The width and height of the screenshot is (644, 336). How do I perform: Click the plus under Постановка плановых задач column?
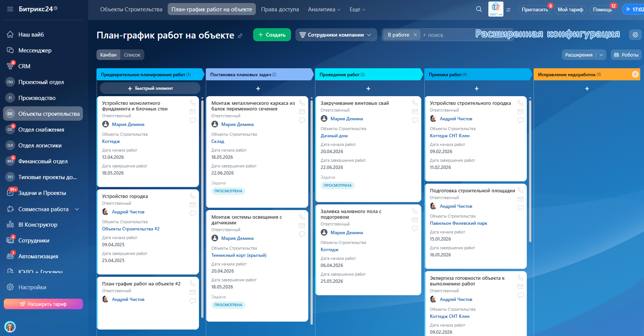tap(258, 89)
